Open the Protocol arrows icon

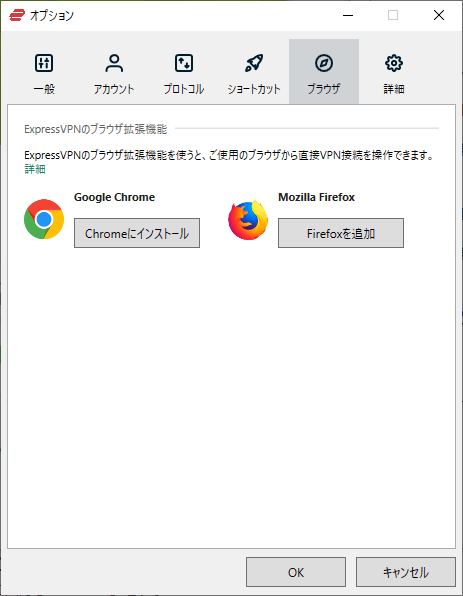click(x=184, y=63)
